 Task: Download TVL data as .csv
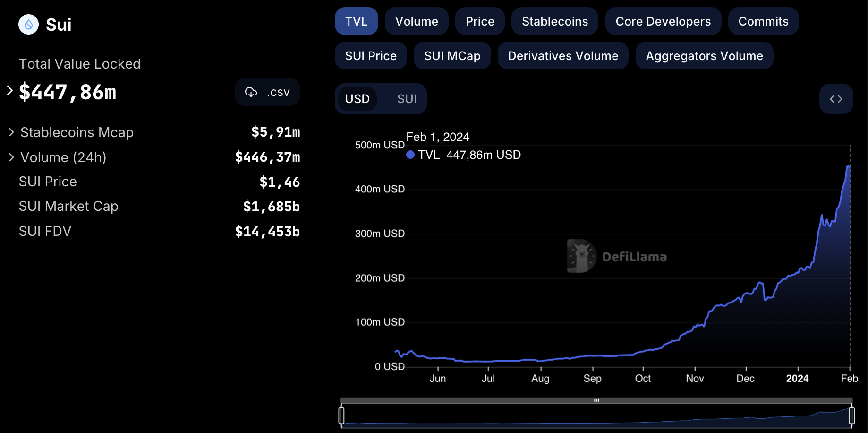[267, 92]
